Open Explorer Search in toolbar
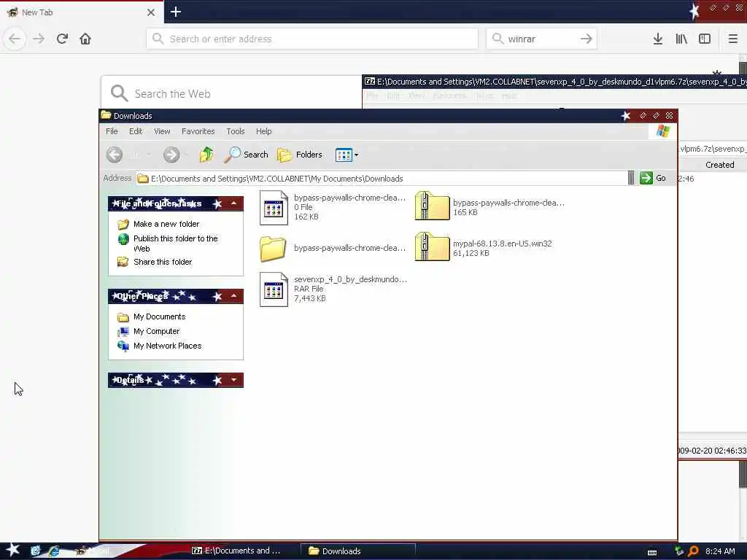This screenshot has height=560, width=747. pos(247,155)
